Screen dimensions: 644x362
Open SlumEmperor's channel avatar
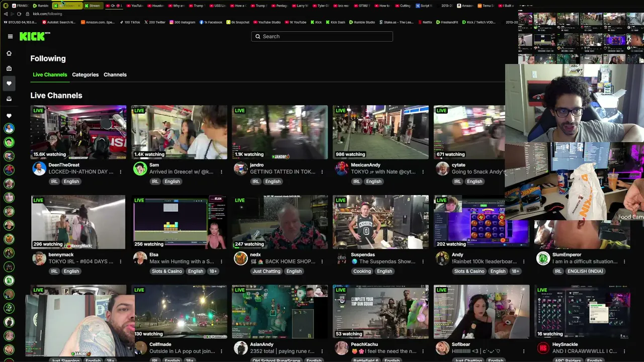(543, 258)
